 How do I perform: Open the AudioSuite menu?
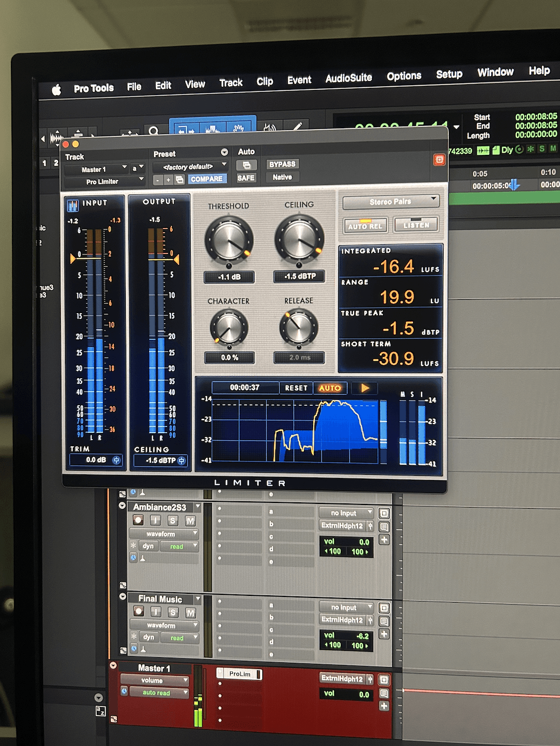coord(349,78)
